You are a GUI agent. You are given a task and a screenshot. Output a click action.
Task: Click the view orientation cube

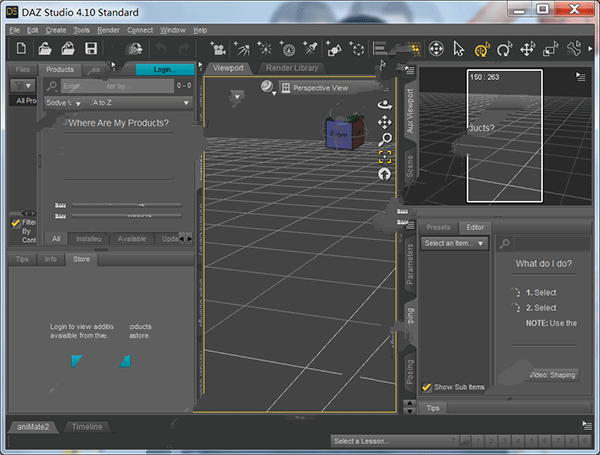[344, 133]
